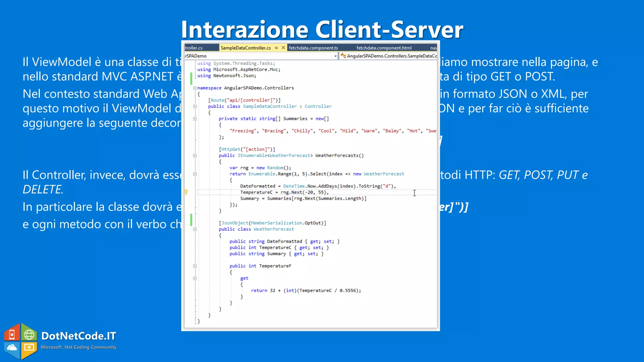Image resolution: width=644 pixels, height=362 pixels.
Task: Click the "Freezing", "Bracing" string list line
Action: click(x=333, y=131)
